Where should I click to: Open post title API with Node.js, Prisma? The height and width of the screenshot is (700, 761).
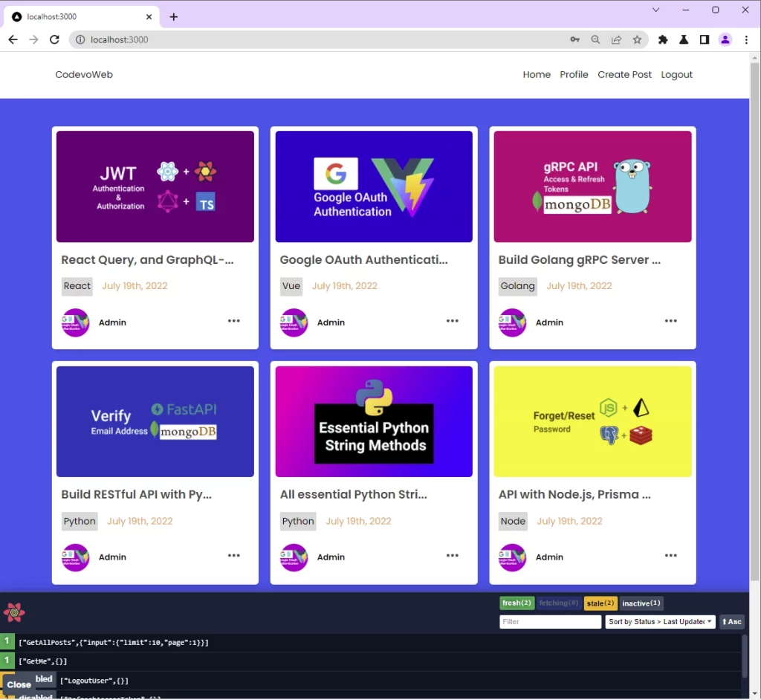[574, 495]
